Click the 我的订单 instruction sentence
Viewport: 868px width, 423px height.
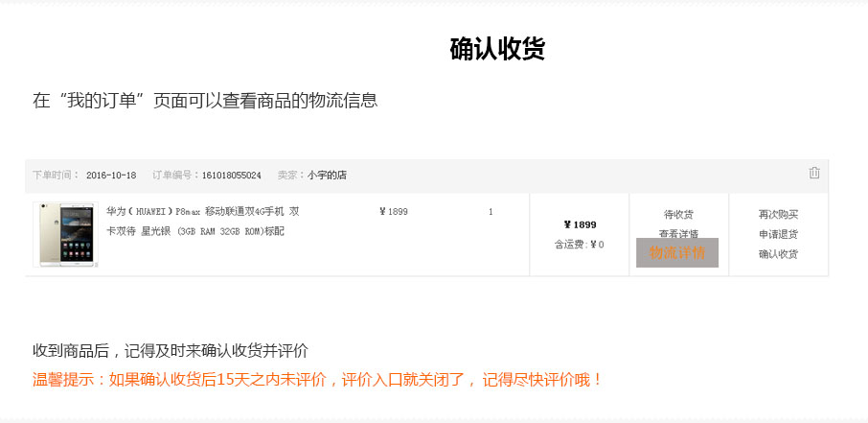[x=205, y=101]
